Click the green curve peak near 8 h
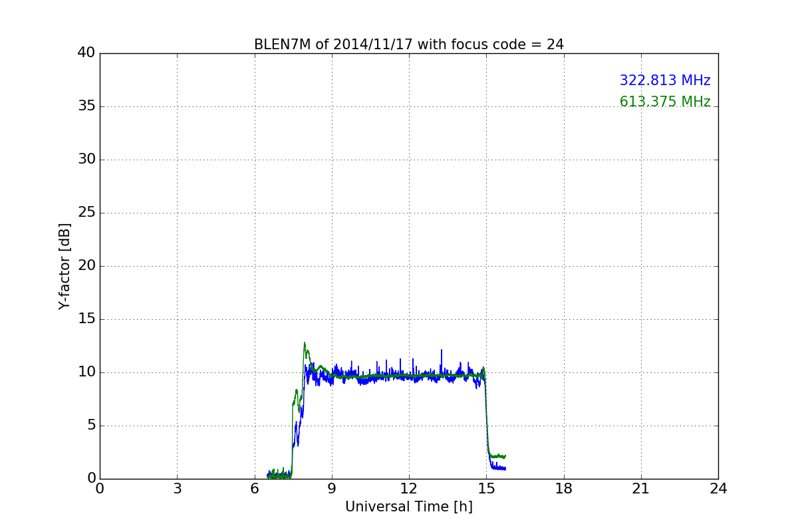The width and height of the screenshot is (798, 532). (x=305, y=343)
